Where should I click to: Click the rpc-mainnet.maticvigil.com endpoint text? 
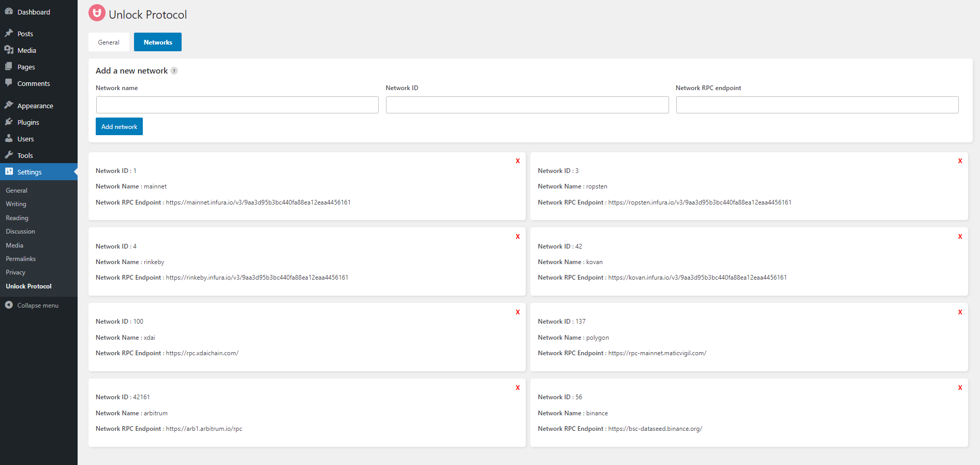click(x=657, y=353)
